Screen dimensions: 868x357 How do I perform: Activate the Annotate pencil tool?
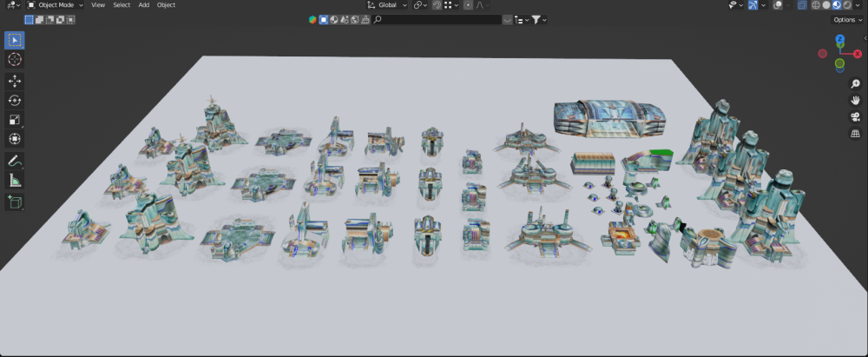(15, 162)
